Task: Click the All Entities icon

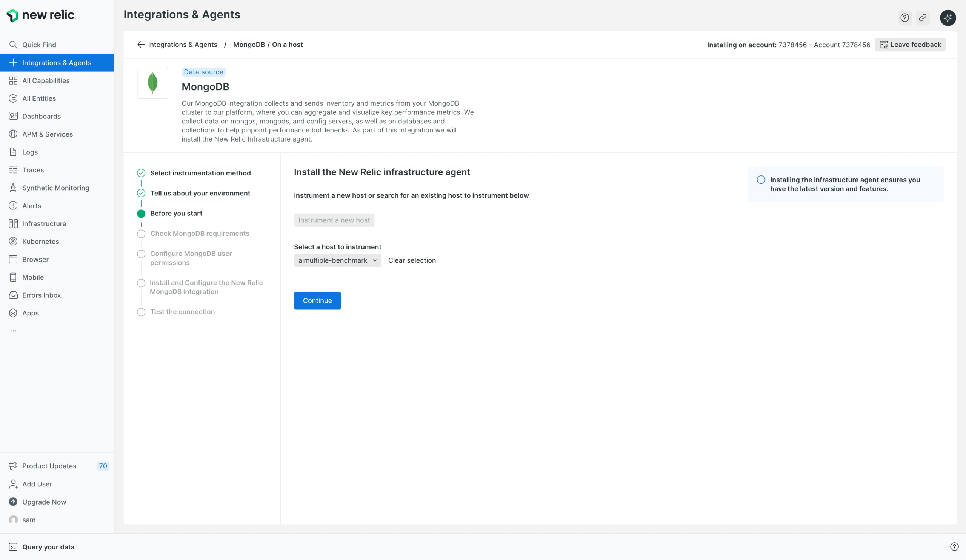Action: coord(13,98)
